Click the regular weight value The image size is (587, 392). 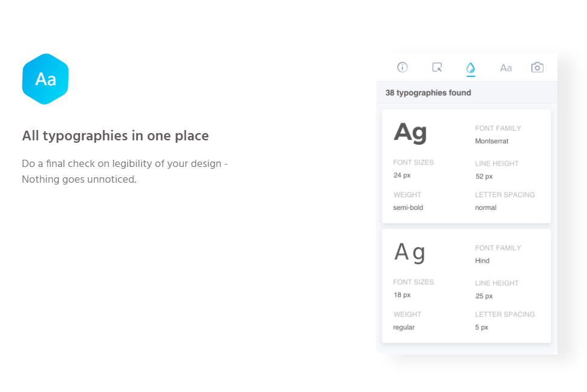coord(404,327)
